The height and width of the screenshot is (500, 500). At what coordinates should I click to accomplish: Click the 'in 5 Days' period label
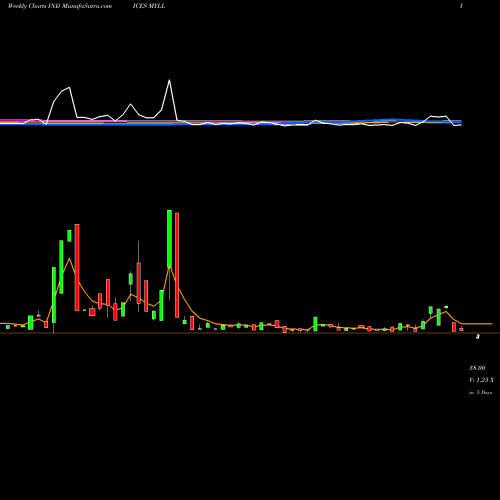[480, 393]
